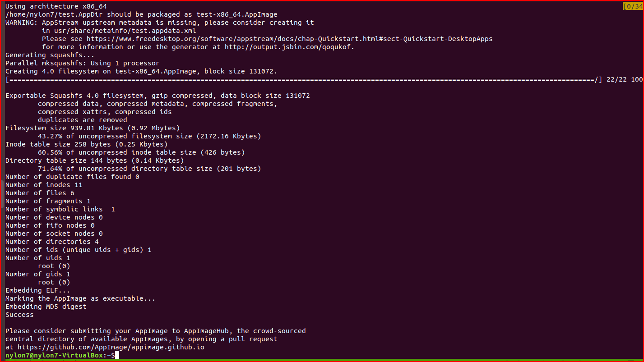
Task: Click the Number of inodes 11 line
Action: point(44,185)
